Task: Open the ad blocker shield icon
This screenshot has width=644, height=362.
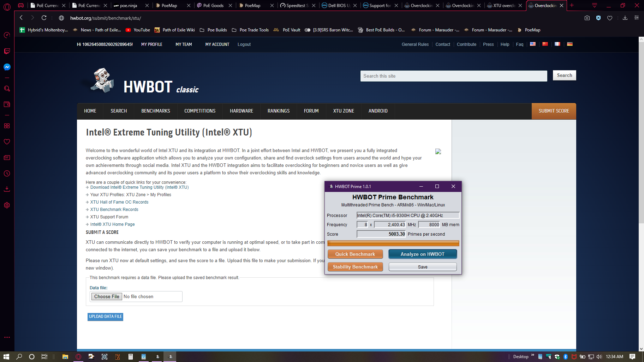Action: (598, 18)
